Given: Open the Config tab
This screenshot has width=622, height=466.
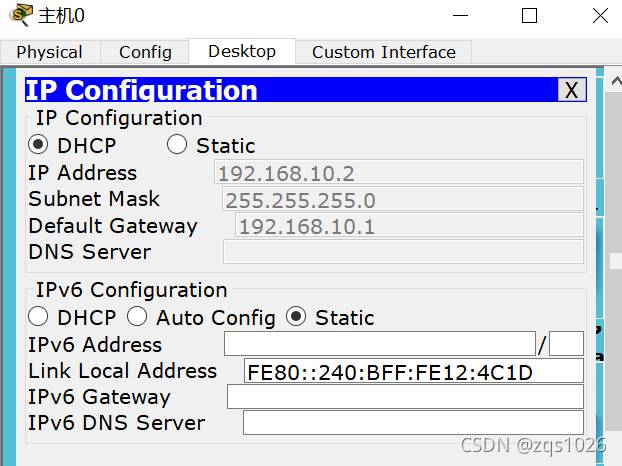Looking at the screenshot, I should click(x=145, y=52).
